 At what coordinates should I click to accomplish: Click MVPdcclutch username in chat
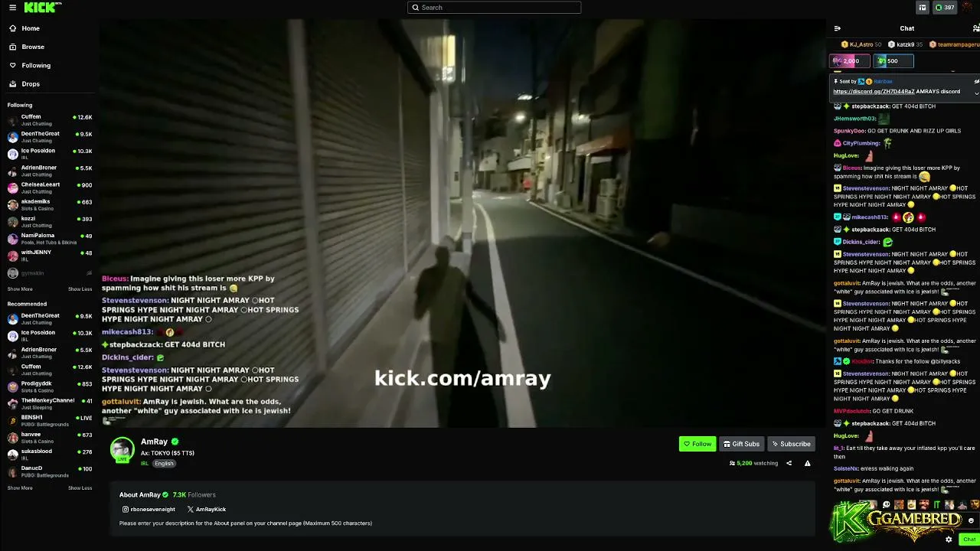pos(851,411)
